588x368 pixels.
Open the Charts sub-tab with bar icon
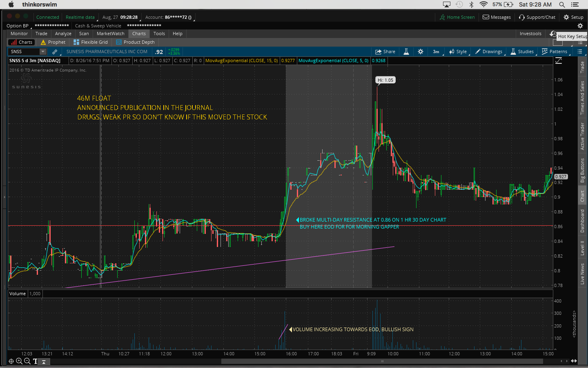(22, 42)
